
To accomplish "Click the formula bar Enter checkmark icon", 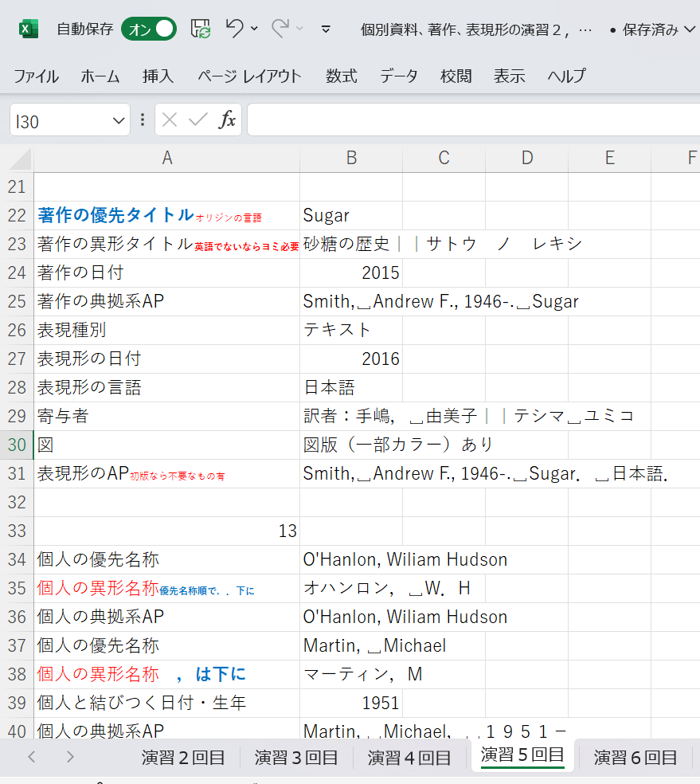I will pyautogui.click(x=197, y=120).
